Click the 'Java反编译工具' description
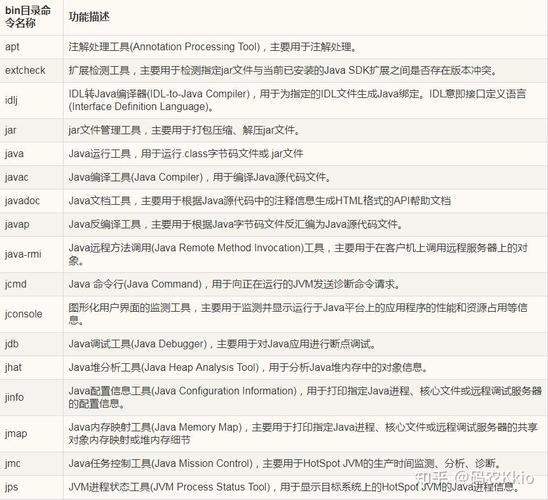 coord(236,224)
